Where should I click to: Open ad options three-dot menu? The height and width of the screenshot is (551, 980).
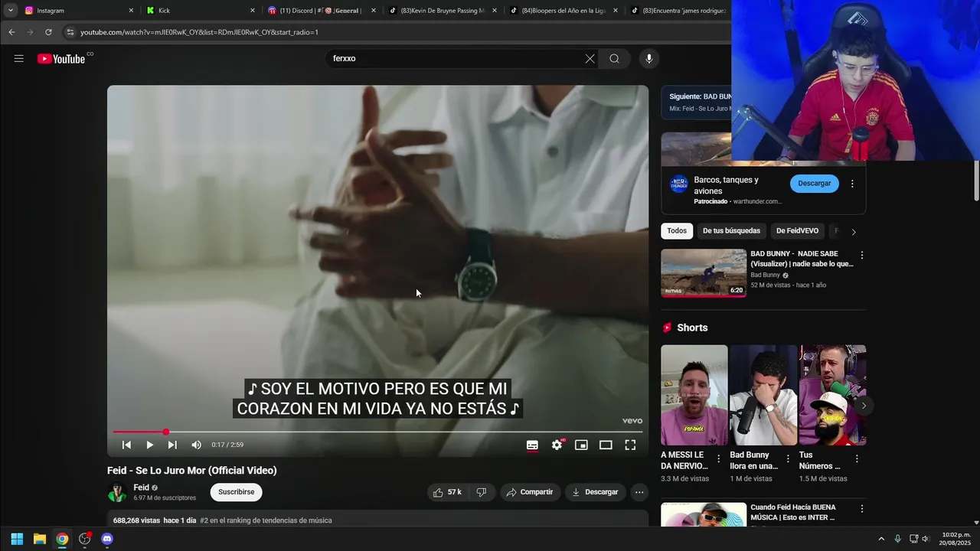point(852,184)
